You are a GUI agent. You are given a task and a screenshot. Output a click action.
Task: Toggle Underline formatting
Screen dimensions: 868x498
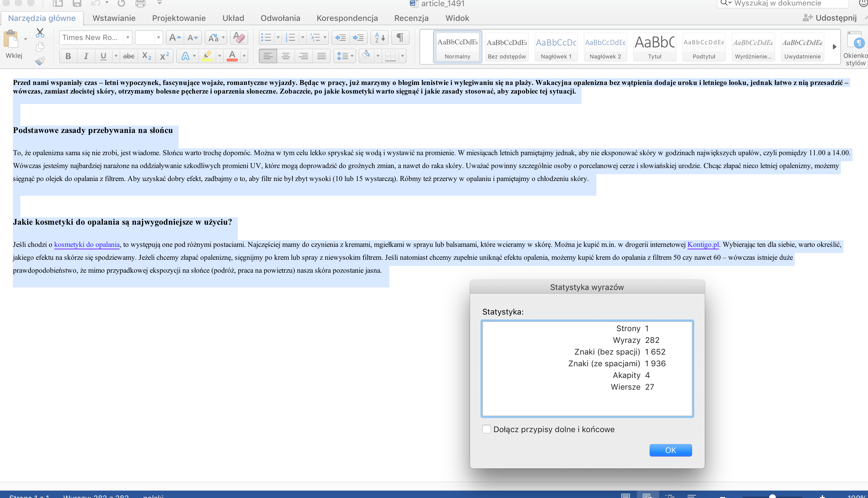tap(103, 56)
